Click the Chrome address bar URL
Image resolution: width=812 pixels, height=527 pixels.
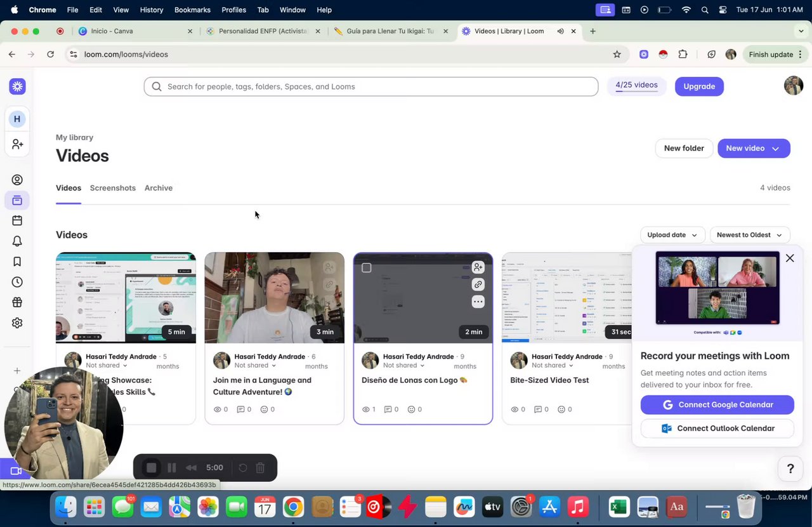point(126,55)
